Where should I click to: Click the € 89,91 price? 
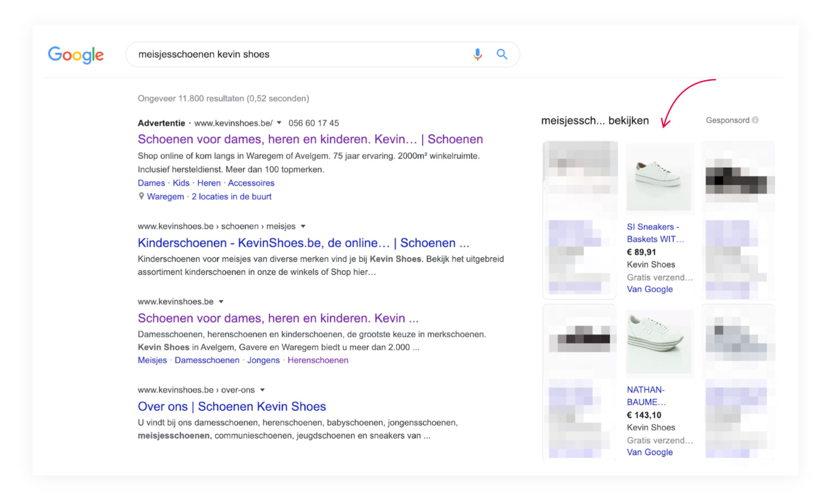point(642,252)
